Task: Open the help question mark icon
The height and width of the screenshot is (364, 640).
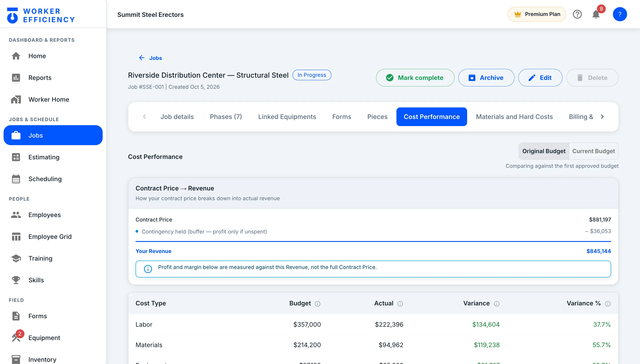Action: 577,14
